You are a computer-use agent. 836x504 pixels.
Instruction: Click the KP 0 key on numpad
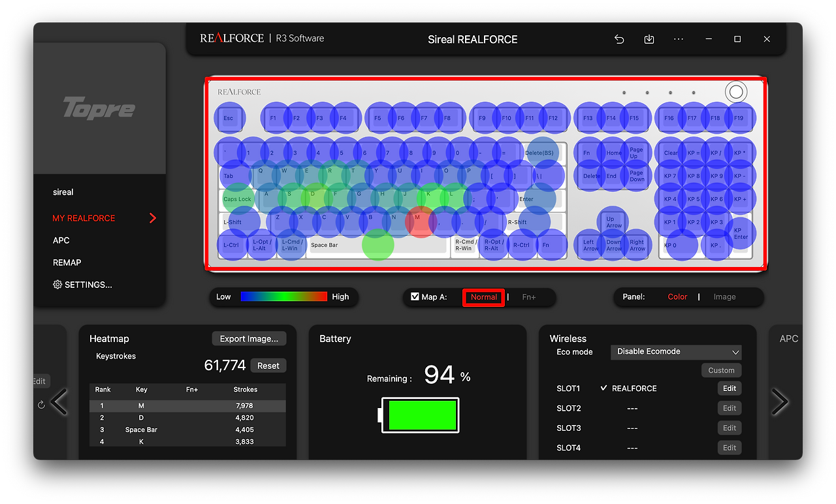pyautogui.click(x=681, y=245)
